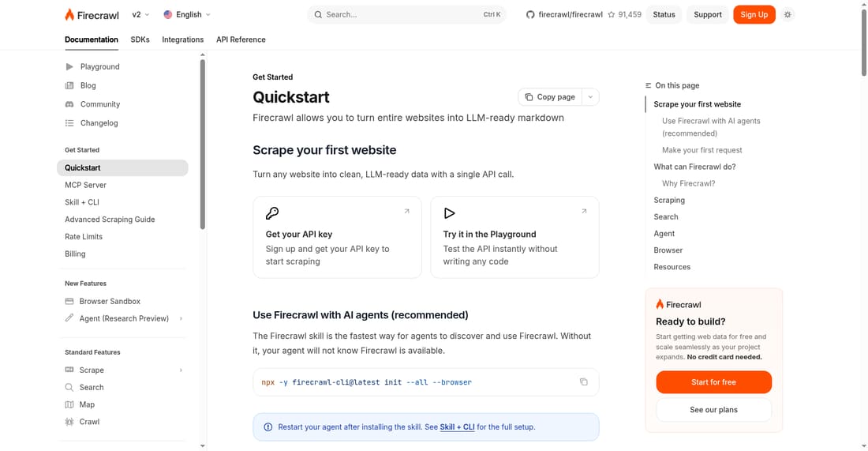Switch to the API Reference tab
The width and height of the screenshot is (868, 451).
(x=241, y=39)
